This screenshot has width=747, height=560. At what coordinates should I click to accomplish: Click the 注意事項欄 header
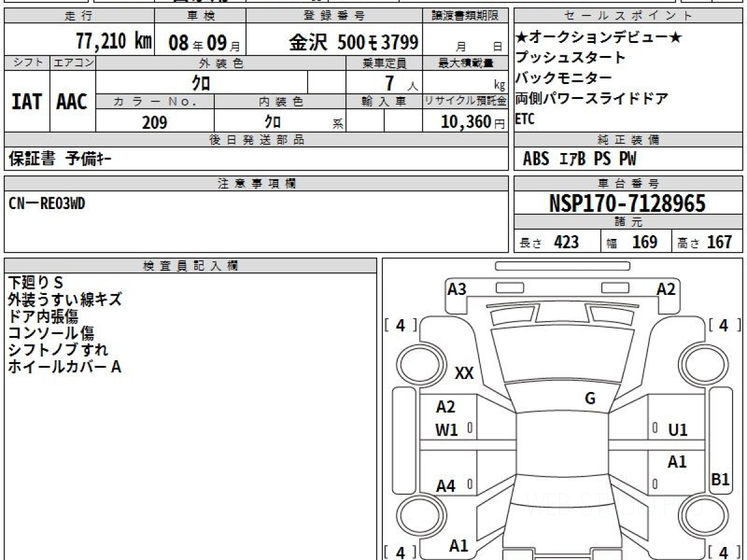click(256, 184)
